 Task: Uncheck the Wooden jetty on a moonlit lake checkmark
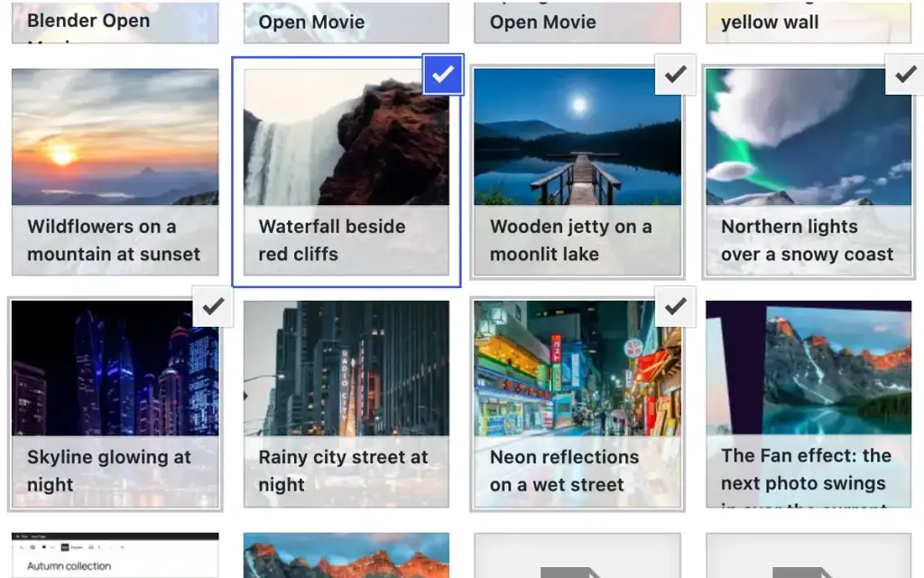click(675, 74)
